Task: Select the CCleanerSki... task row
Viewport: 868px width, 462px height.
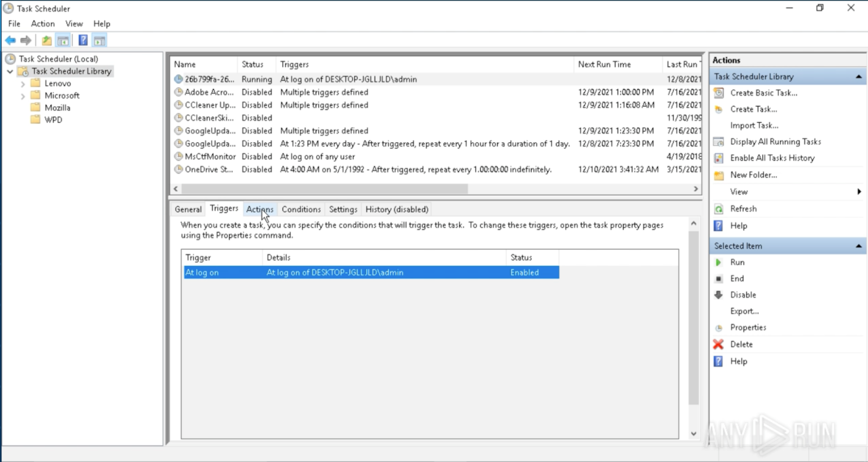Action: (x=435, y=118)
